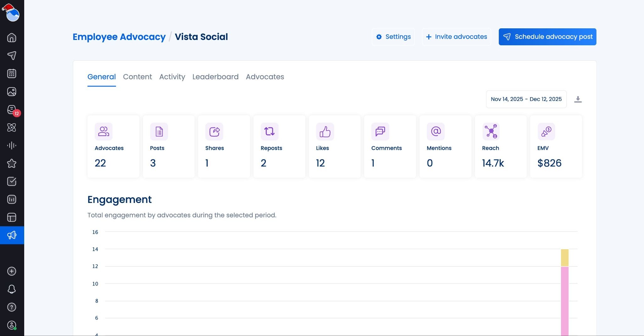Click the bar chart Reports sidebar icon
This screenshot has height=336, width=644.
12,199
